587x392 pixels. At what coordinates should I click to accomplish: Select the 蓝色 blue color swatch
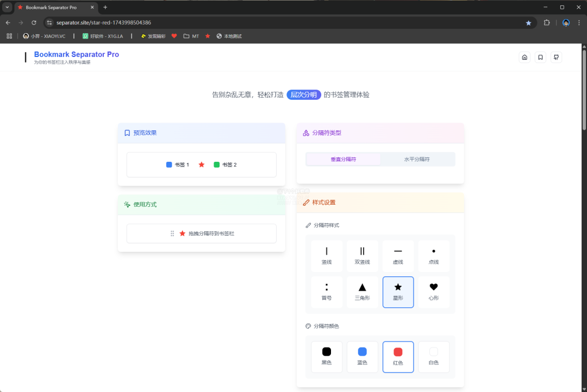[362, 357]
